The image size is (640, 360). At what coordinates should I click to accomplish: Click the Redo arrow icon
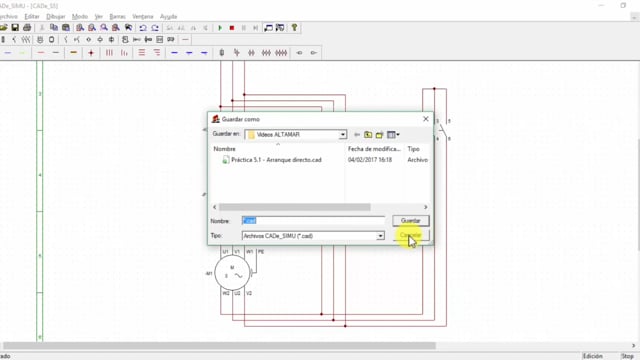155,28
